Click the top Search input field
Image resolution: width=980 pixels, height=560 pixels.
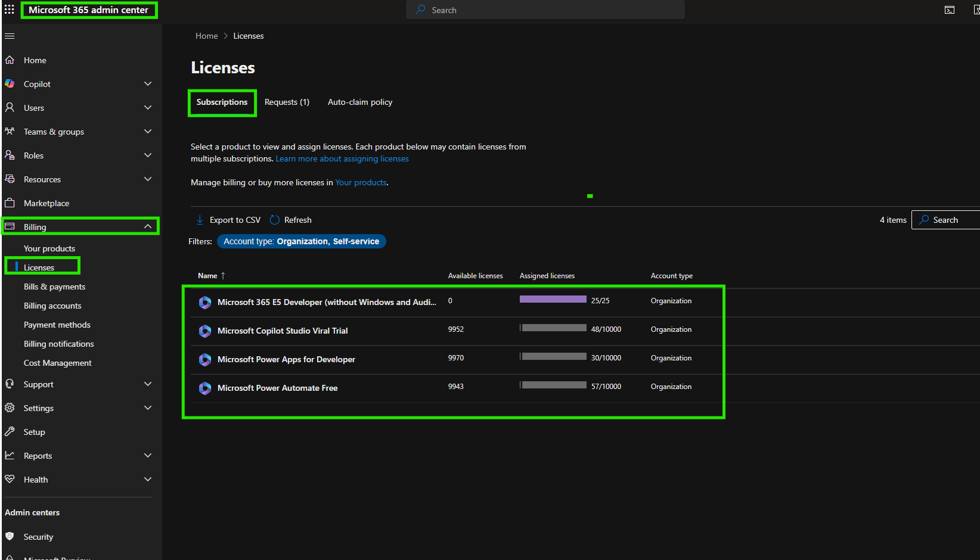545,10
